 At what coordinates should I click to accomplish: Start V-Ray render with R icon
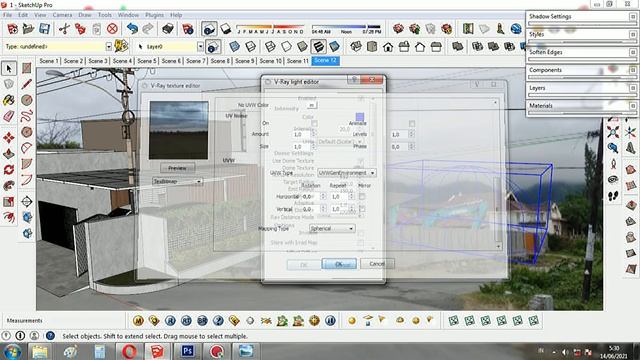[x=170, y=321]
